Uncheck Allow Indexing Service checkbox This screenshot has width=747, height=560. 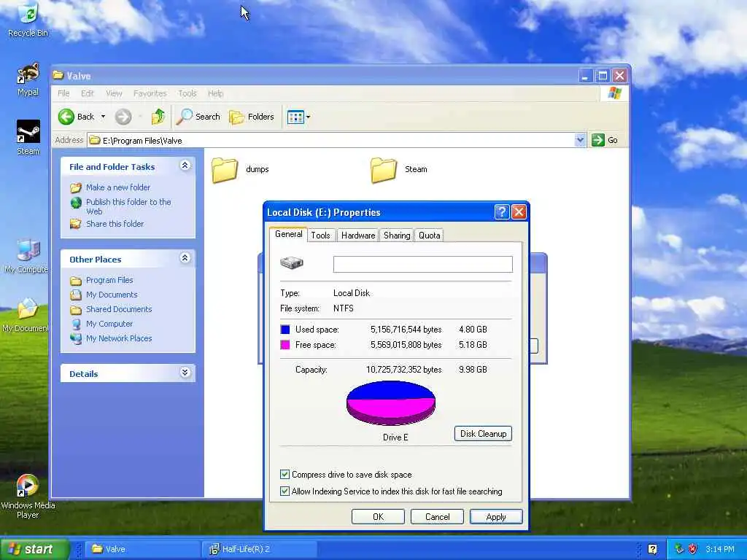pyautogui.click(x=285, y=491)
